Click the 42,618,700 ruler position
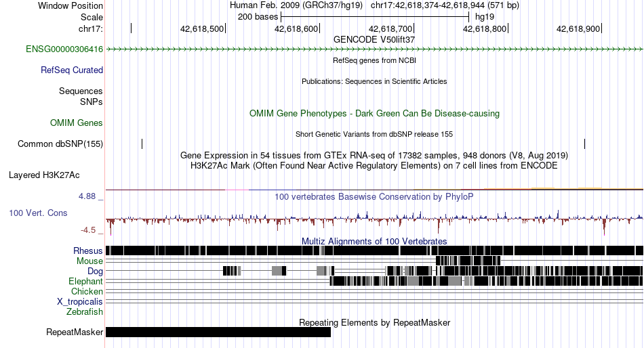The image size is (644, 348). pos(391,28)
